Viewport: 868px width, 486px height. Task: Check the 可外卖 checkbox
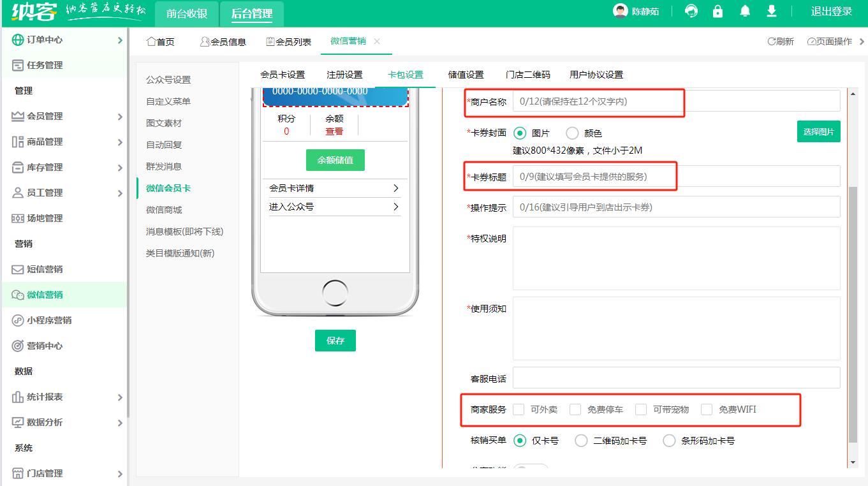(519, 409)
